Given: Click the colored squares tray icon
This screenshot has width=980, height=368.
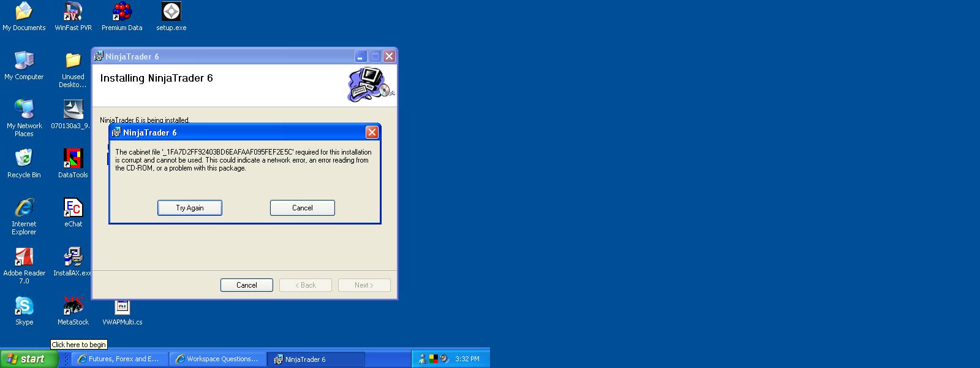Looking at the screenshot, I should 433,359.
